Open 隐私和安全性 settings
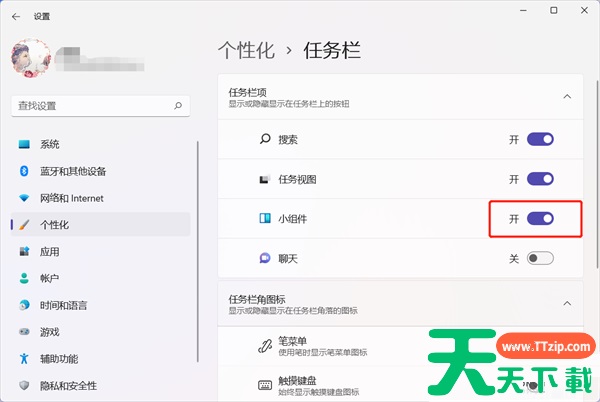 [101, 385]
